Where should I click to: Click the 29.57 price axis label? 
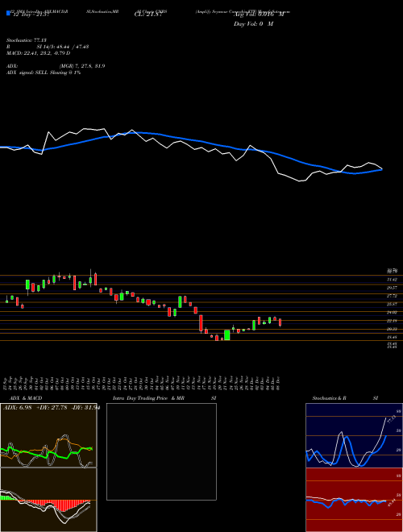(x=393, y=288)
